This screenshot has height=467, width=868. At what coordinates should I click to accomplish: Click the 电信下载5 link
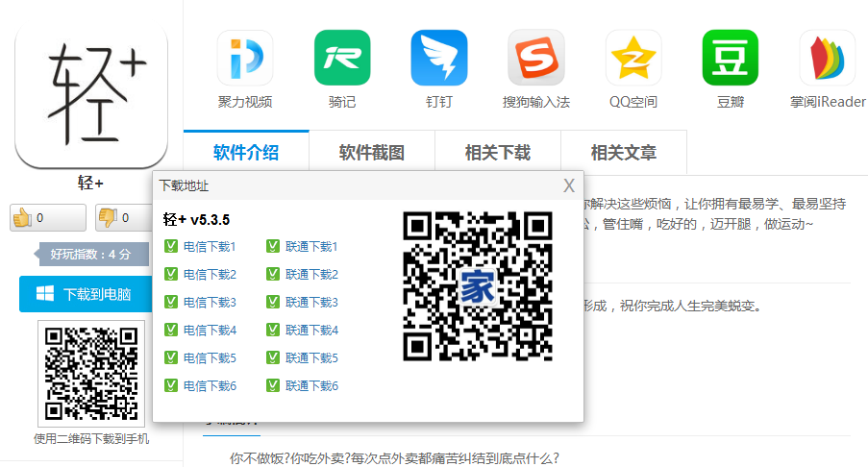pyautogui.click(x=210, y=358)
